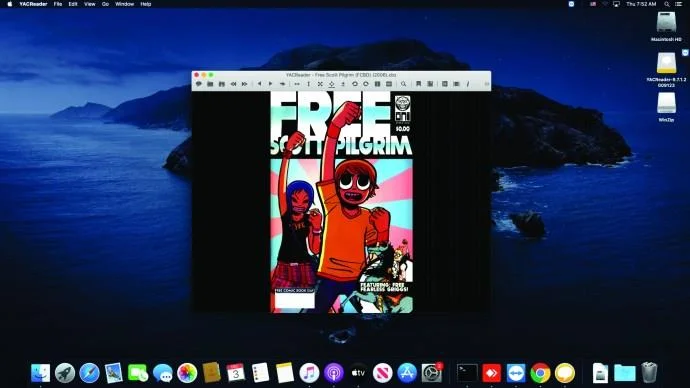This screenshot has height=388, width=690.
Task: Click the fit width horizontal arrows icon
Action: point(297,84)
